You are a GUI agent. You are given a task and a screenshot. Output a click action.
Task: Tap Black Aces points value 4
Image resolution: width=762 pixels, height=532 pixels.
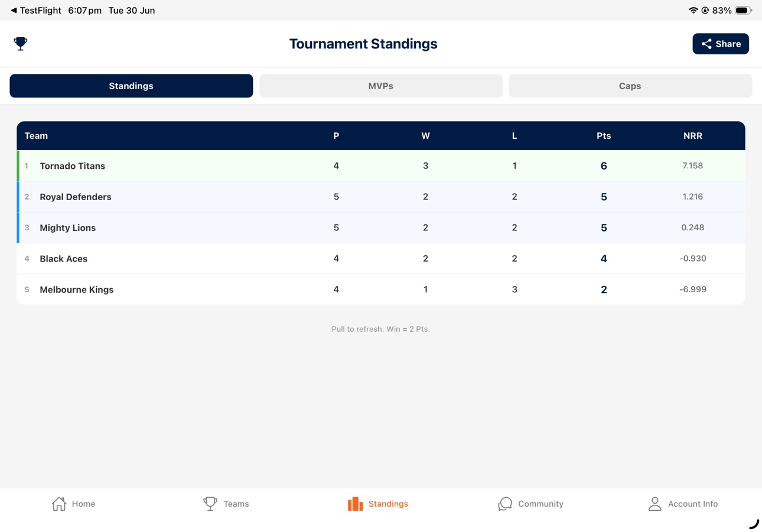pyautogui.click(x=604, y=259)
